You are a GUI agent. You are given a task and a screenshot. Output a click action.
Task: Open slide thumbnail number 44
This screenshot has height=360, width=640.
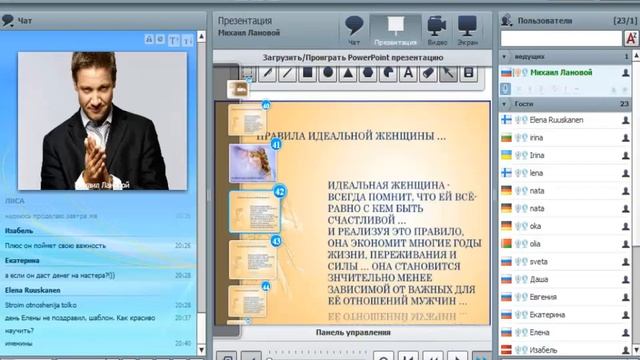[247, 301]
